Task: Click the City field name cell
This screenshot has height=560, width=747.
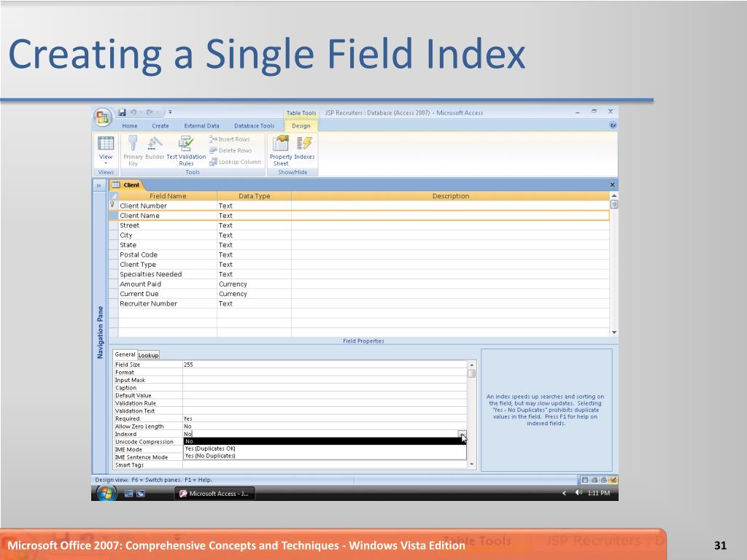Action: 167,236
